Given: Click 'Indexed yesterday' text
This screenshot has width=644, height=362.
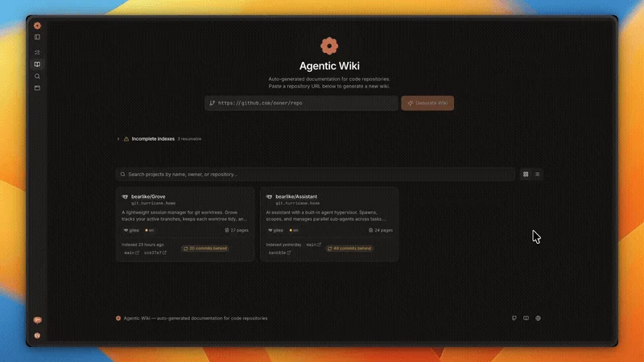Looking at the screenshot, I should 283,245.
